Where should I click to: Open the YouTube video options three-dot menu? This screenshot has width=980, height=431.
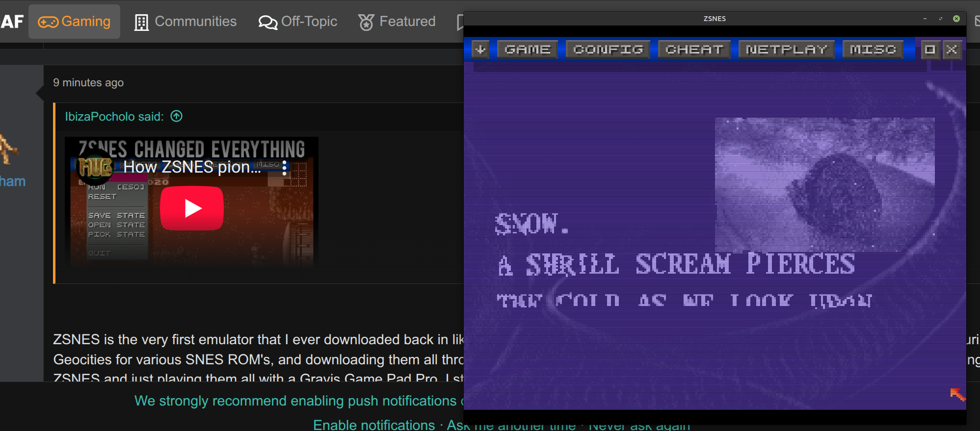(284, 168)
